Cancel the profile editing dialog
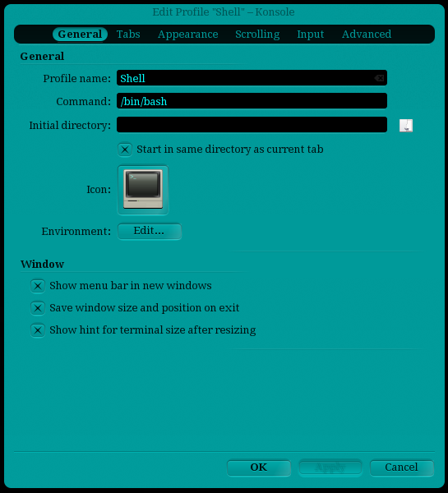 pos(402,468)
